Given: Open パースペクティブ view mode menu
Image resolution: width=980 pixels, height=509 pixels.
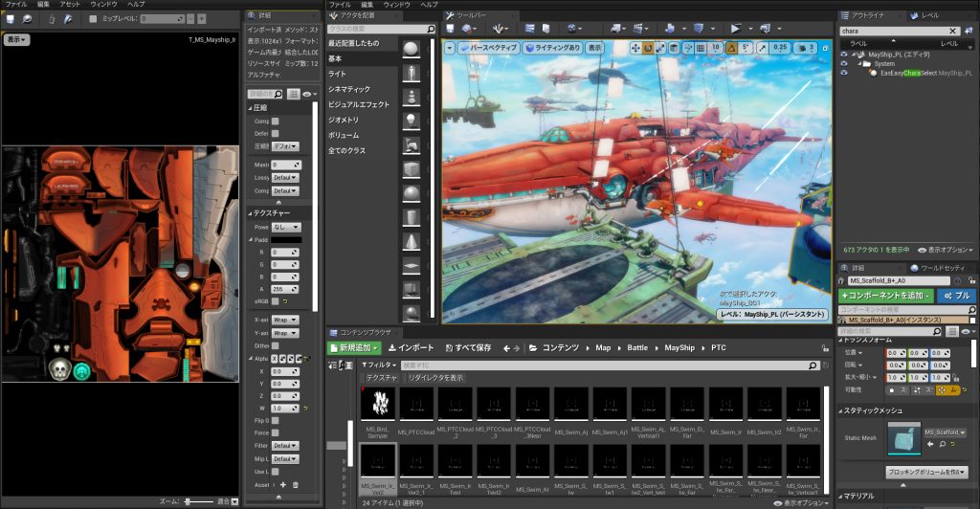Looking at the screenshot, I should [489, 48].
